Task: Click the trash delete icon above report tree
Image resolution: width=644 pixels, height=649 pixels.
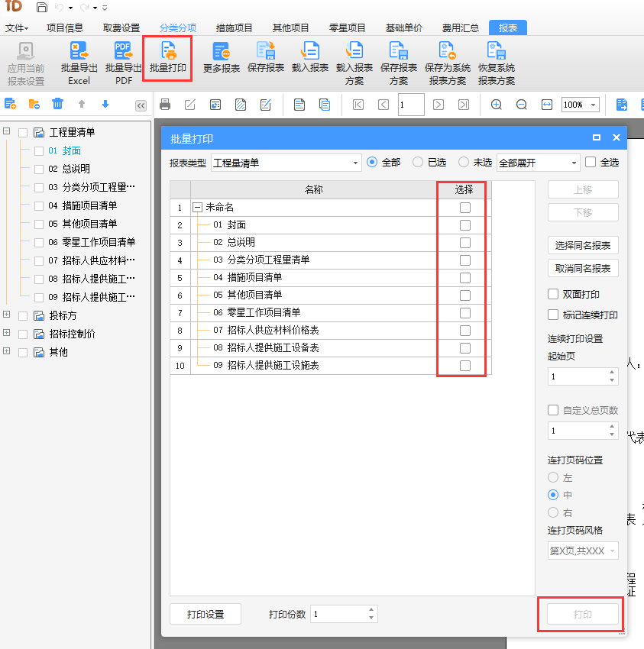Action: 57,104
